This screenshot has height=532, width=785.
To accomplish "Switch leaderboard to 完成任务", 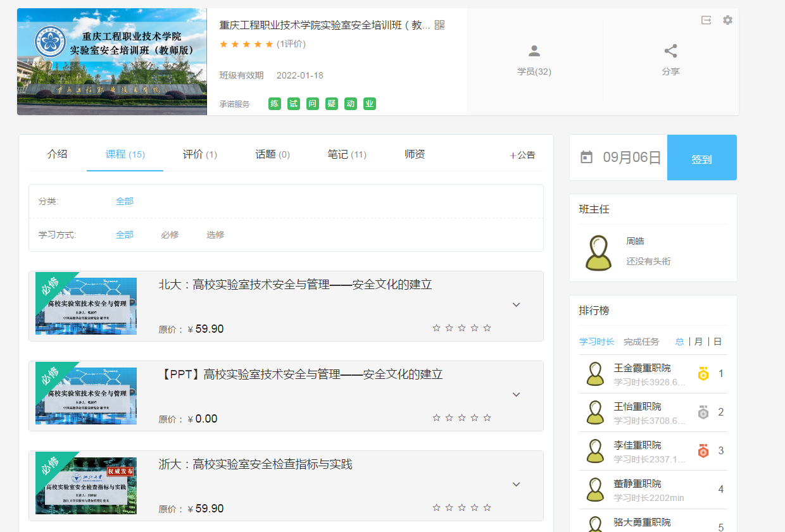I will [641, 342].
